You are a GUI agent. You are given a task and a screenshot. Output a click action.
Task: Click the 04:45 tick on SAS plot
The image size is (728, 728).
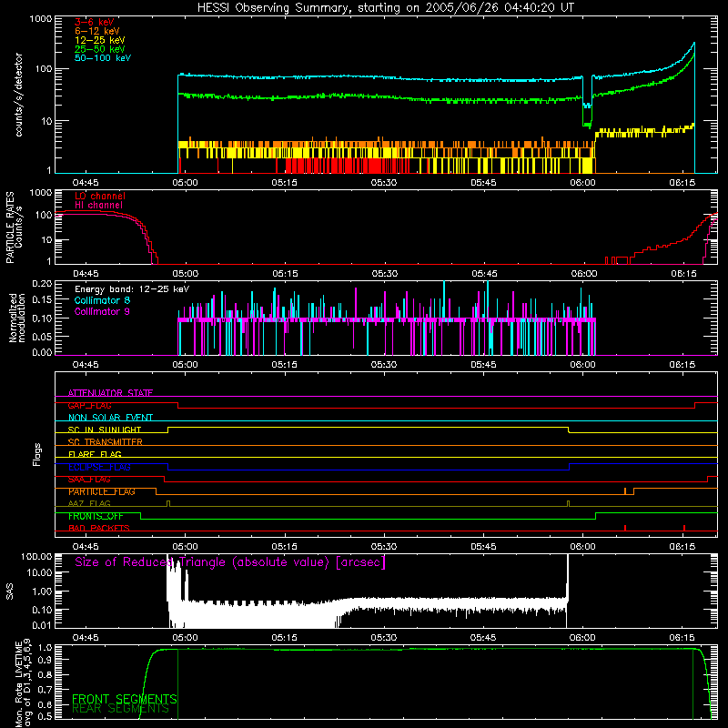point(86,638)
